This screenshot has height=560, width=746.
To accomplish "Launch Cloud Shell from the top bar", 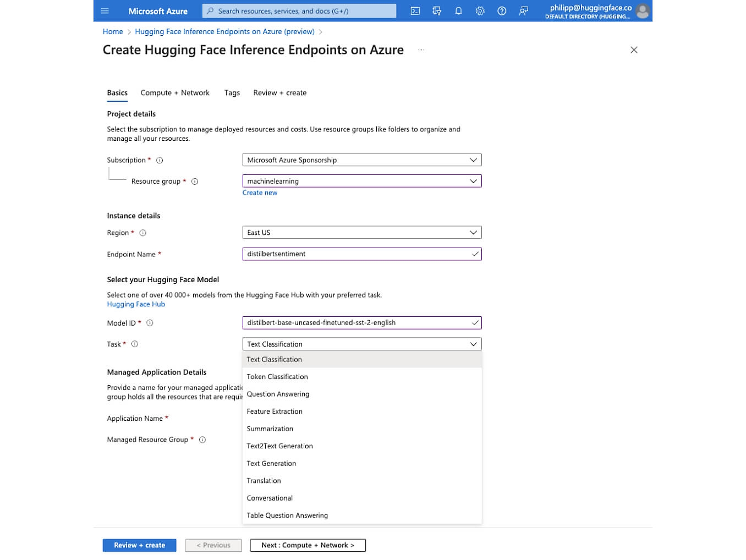I will [x=415, y=11].
